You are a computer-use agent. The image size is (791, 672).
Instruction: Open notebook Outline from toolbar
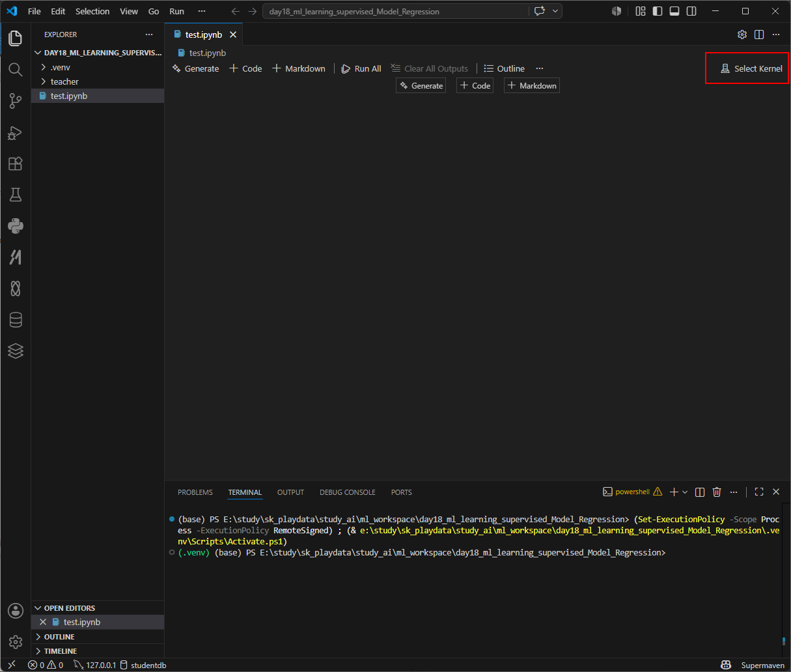click(x=504, y=68)
